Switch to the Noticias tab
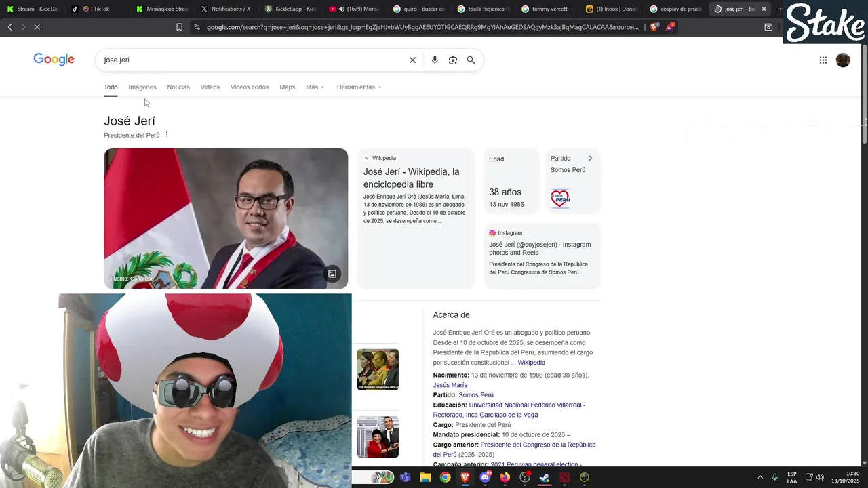This screenshot has height=488, width=868. point(178,87)
